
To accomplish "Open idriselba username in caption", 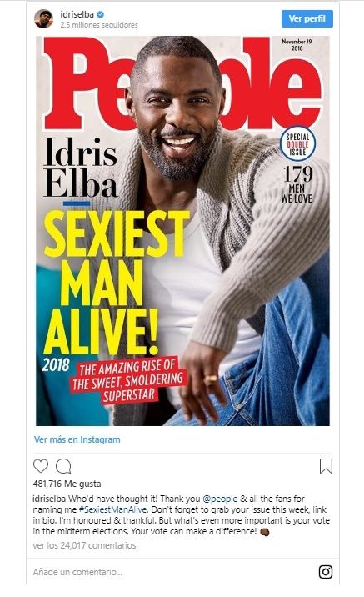I will pyautogui.click(x=49, y=499).
